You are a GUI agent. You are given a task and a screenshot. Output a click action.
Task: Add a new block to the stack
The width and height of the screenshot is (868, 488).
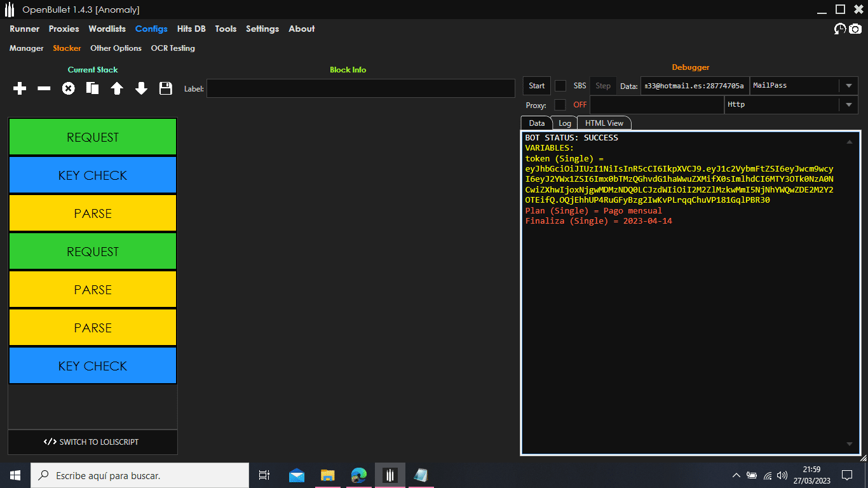(20, 89)
